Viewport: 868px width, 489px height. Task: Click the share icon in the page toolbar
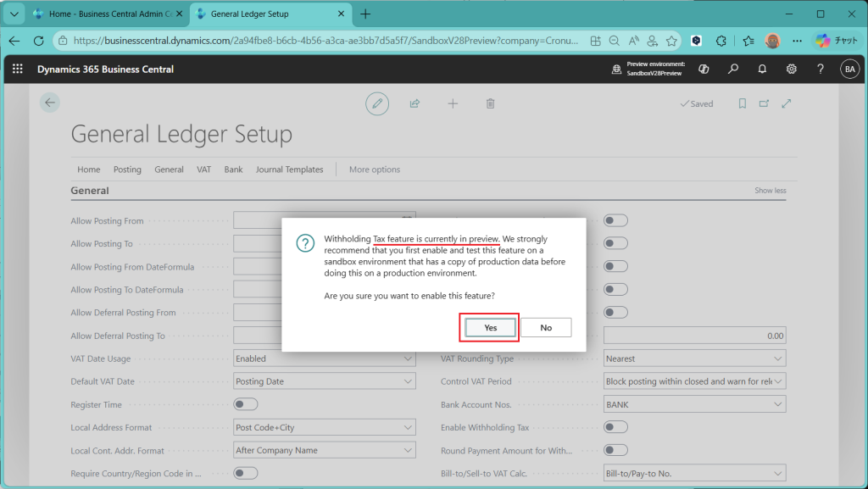pos(415,103)
